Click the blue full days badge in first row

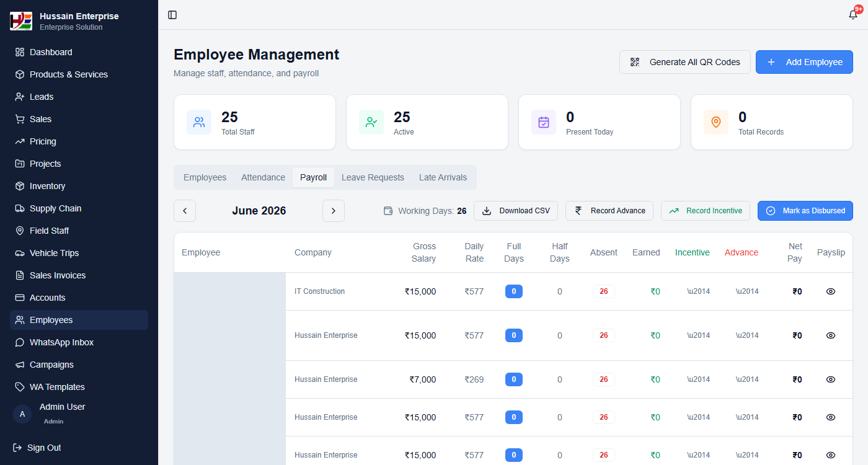pos(514,291)
